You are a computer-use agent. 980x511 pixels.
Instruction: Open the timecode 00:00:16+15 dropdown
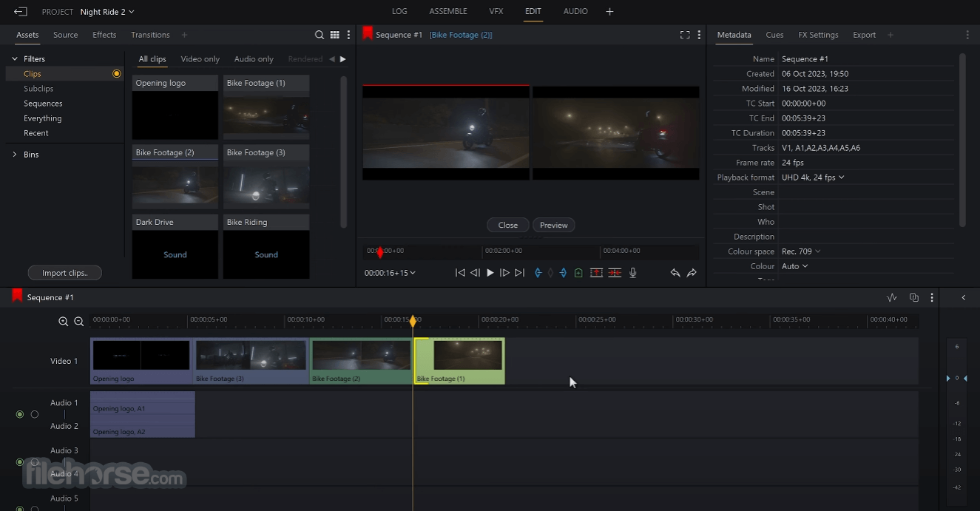(x=390, y=273)
